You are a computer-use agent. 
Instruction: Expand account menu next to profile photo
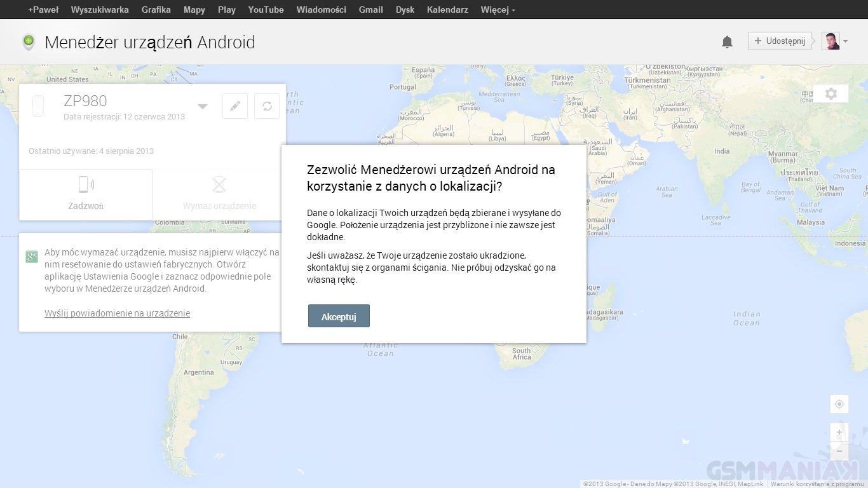[845, 42]
